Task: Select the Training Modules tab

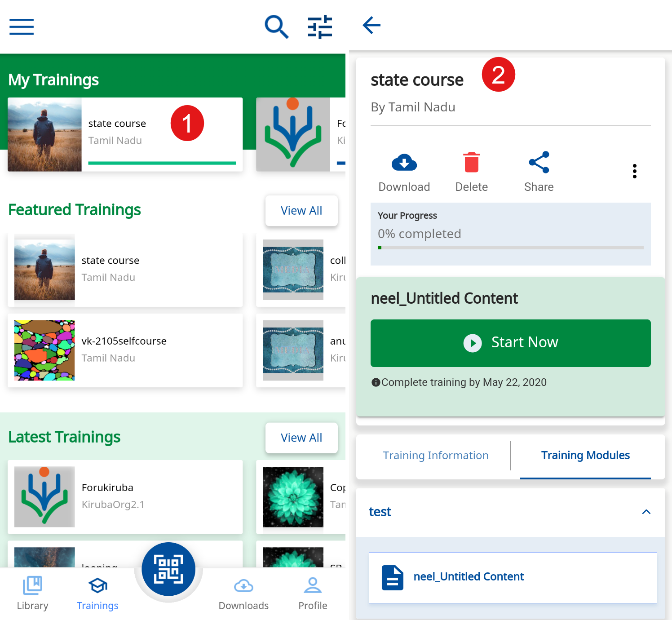Action: [585, 456]
